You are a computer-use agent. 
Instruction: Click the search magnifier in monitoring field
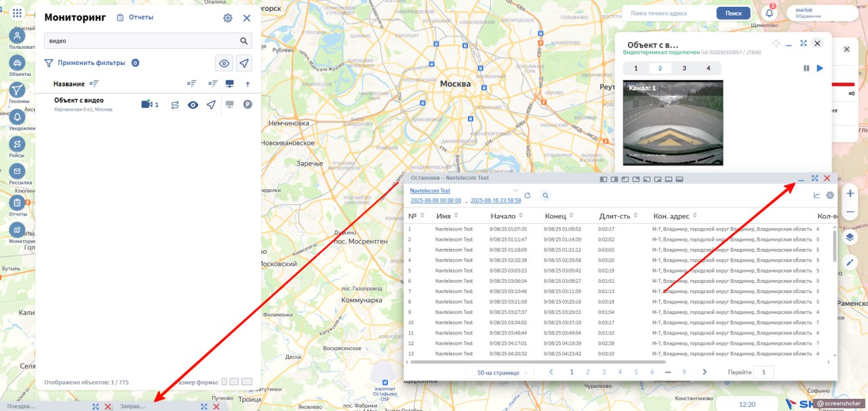pos(244,41)
